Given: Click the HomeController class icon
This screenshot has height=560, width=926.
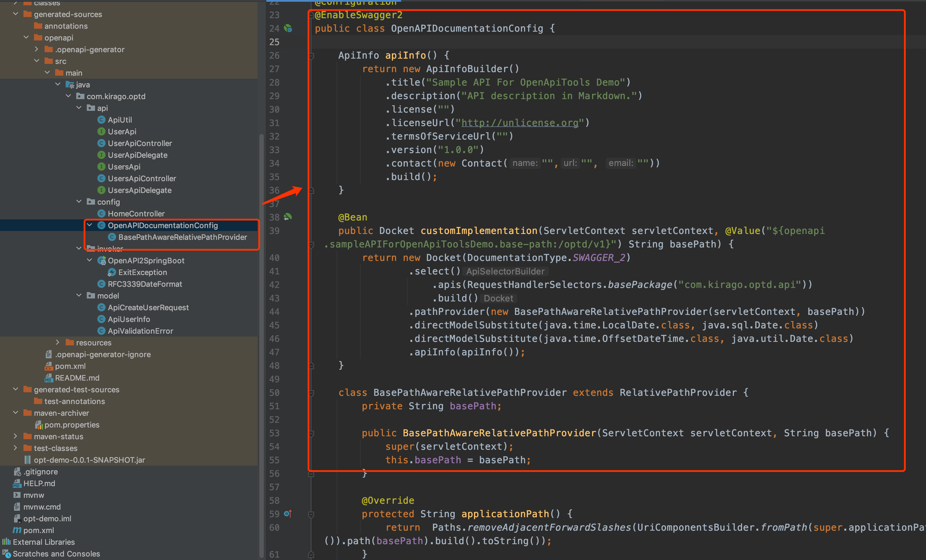Looking at the screenshot, I should (x=101, y=213).
